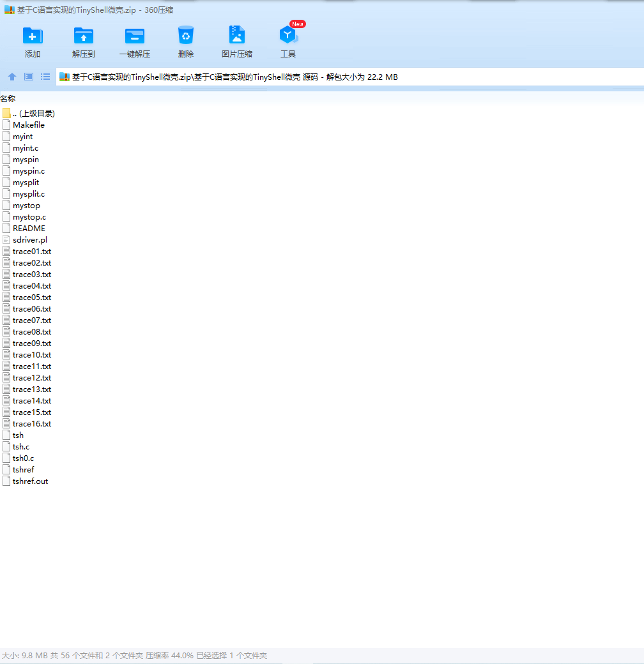The width and height of the screenshot is (644, 664).
Task: Click the address path field
Action: 350,77
